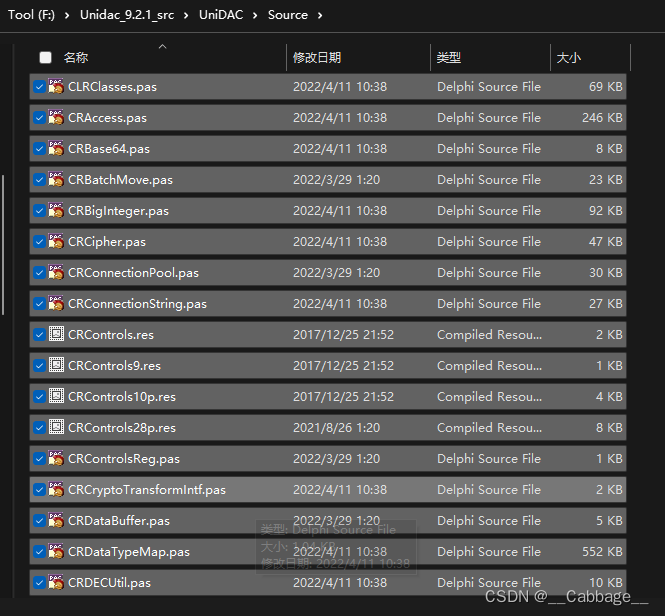The image size is (665, 616).
Task: Uncheck the CRDECUtil.pas checkbox
Action: (39, 582)
